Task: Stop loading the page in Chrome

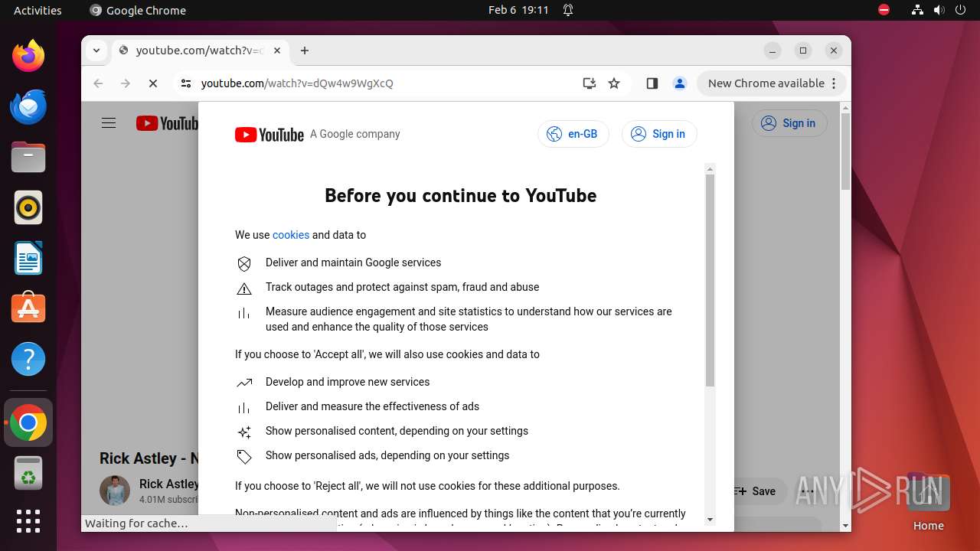Action: pos(153,83)
